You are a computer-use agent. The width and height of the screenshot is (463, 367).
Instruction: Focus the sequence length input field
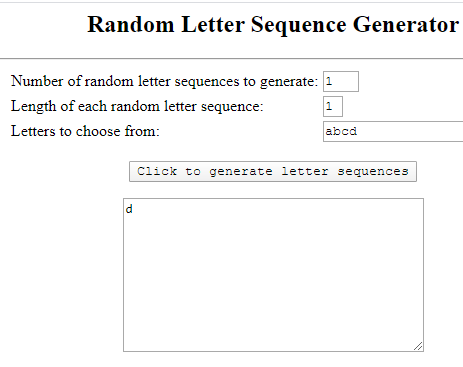point(333,107)
